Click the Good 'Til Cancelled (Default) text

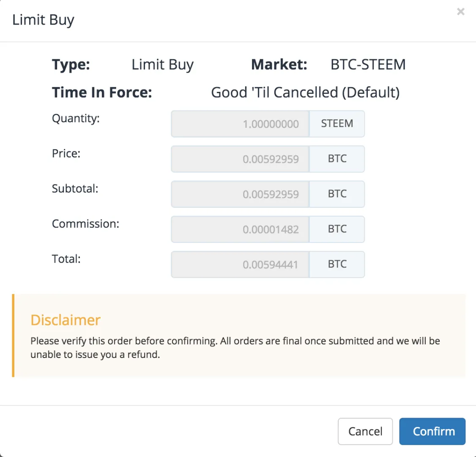click(x=305, y=92)
